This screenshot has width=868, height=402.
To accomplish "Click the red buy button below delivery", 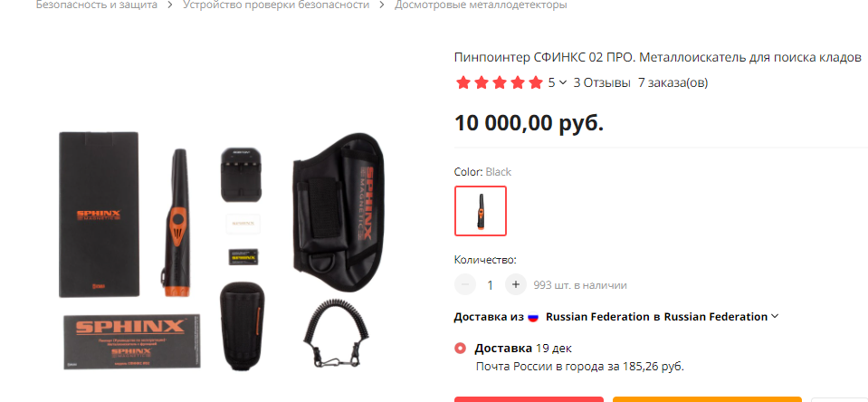I will (529, 399).
